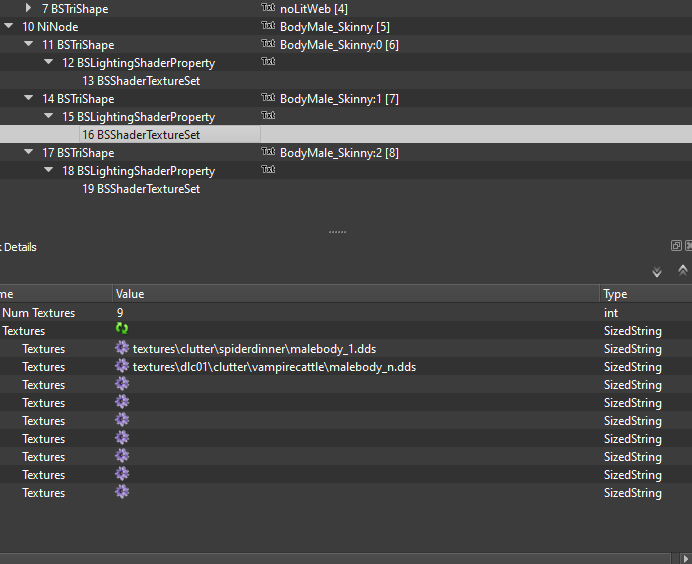Click Txt icon next to BodyMale_Skinny:0 [6]

coord(268,44)
